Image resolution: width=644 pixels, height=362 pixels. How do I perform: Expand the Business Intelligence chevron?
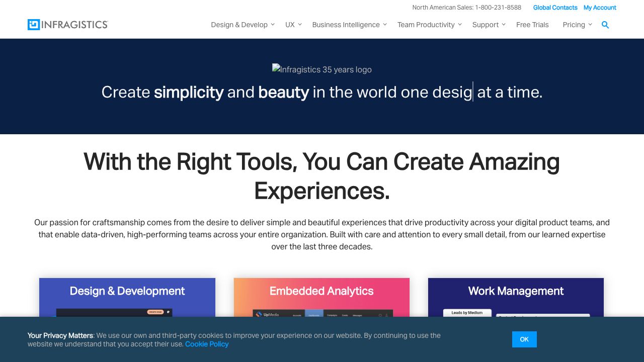click(x=385, y=24)
